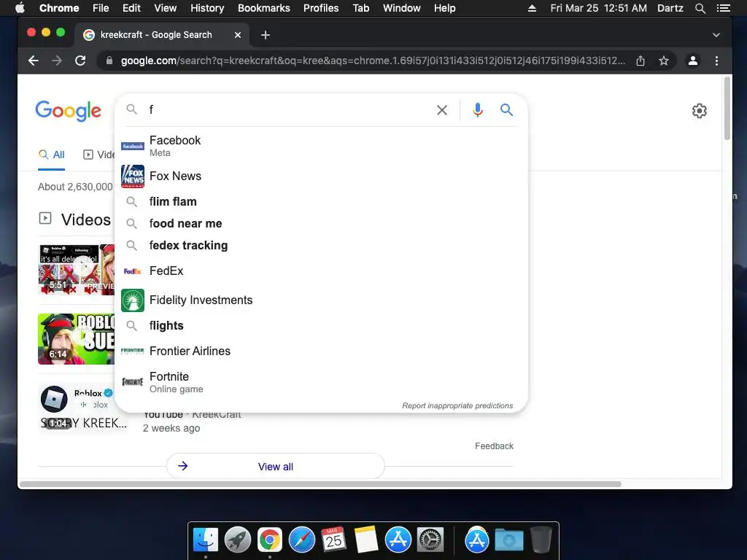This screenshot has height=560, width=747.
Task: Open Chrome's three-dot menu
Action: (x=716, y=61)
